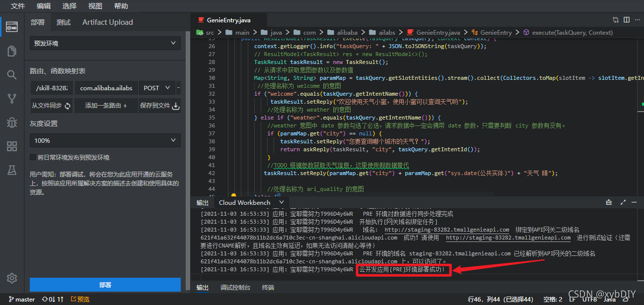This screenshot has height=305, width=644.
Task: Click the com.alibaba.ailabs function input field
Action: point(106,88)
